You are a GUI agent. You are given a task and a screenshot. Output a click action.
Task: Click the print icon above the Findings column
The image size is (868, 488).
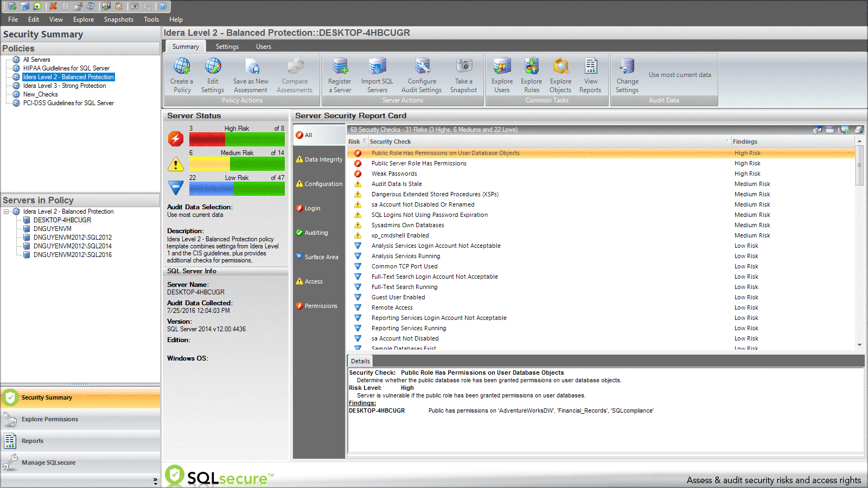[859, 130]
